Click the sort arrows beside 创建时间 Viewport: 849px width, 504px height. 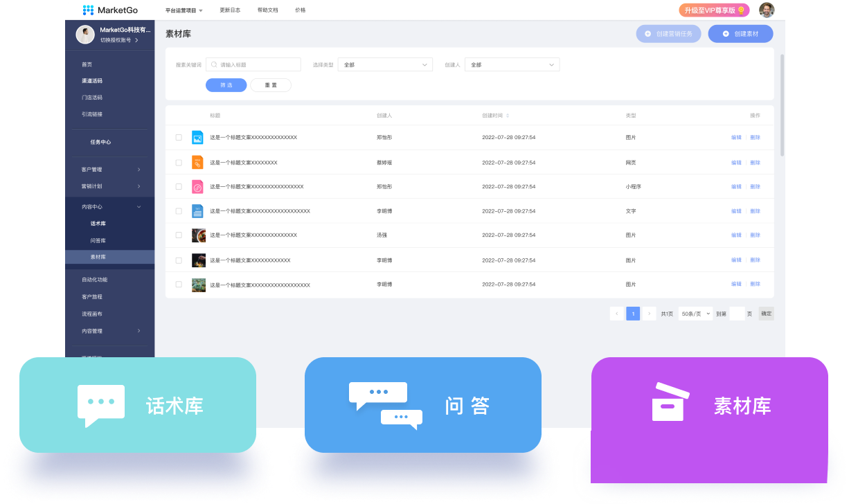tap(508, 116)
